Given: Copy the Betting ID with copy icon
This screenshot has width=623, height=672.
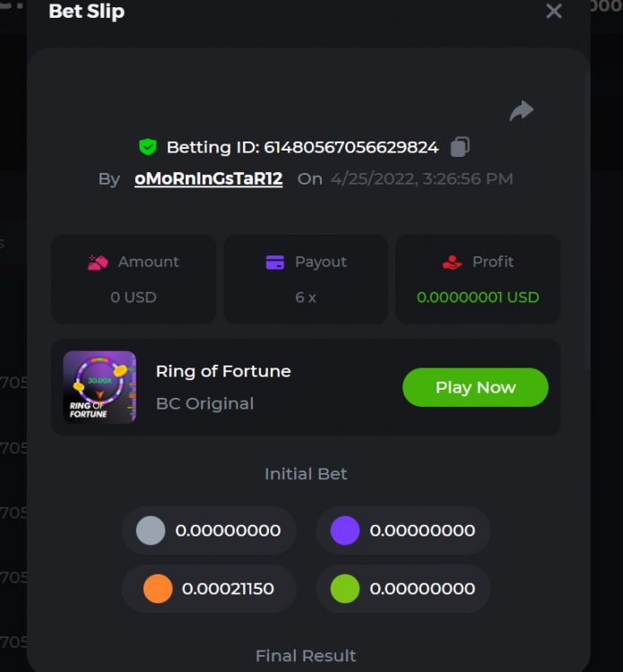Looking at the screenshot, I should pos(460,147).
